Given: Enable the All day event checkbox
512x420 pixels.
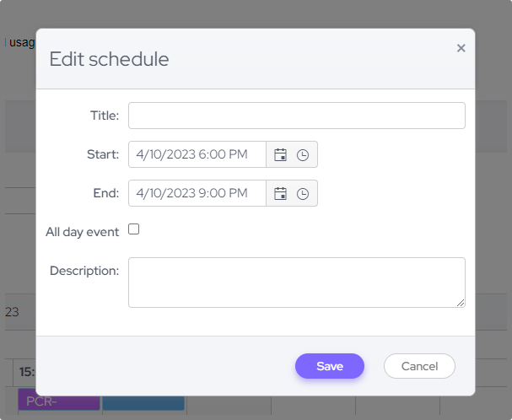Looking at the screenshot, I should (x=133, y=229).
